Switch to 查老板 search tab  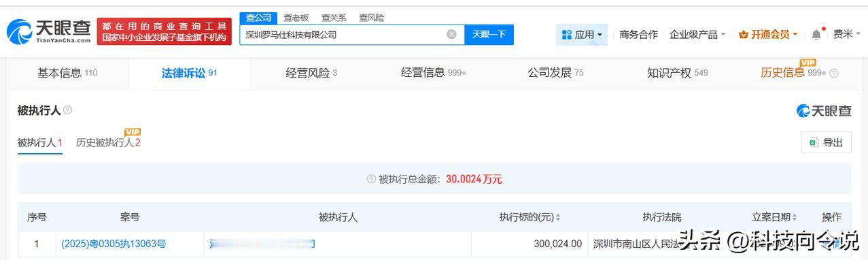pyautogui.click(x=296, y=18)
